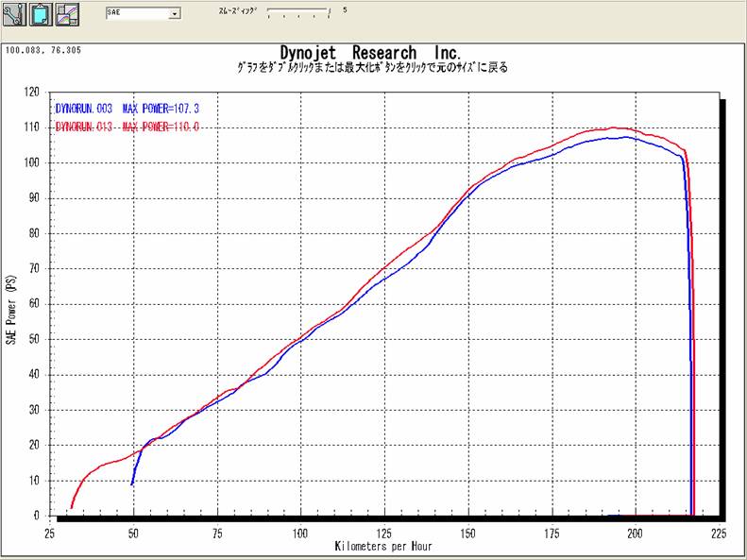The width and height of the screenshot is (747, 560).
Task: Open the graph options chart icon
Action: (x=67, y=14)
